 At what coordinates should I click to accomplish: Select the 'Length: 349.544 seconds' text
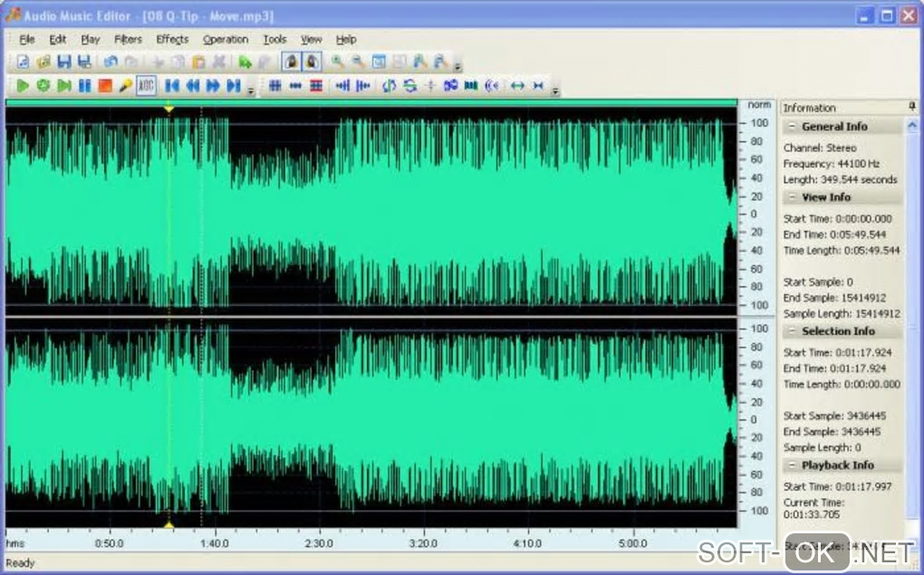840,179
